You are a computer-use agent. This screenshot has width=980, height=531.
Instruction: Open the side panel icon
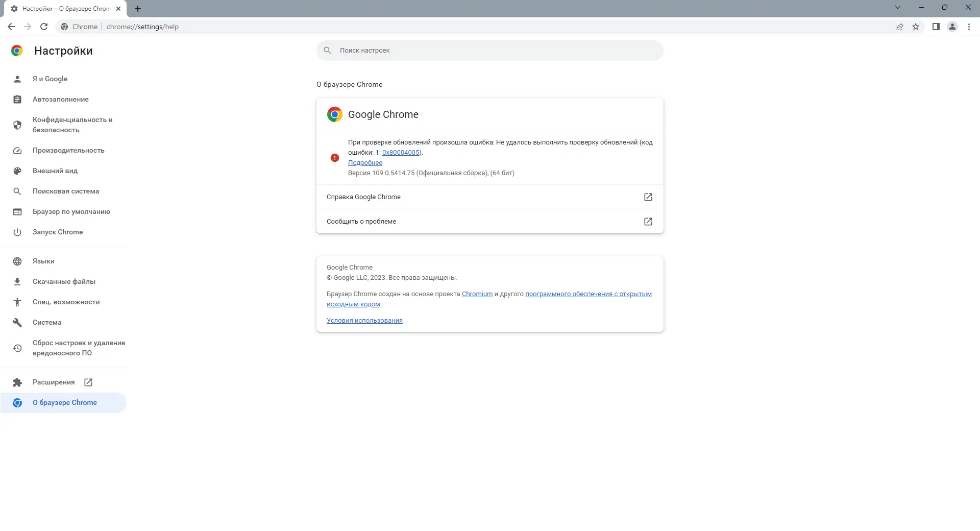(x=936, y=27)
